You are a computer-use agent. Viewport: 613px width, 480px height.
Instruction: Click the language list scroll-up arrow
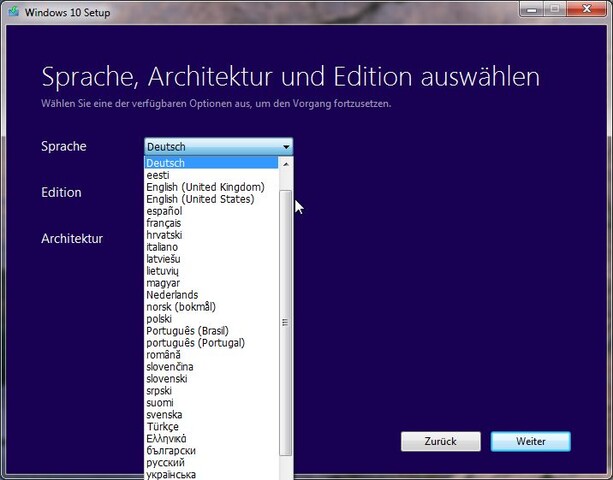286,164
